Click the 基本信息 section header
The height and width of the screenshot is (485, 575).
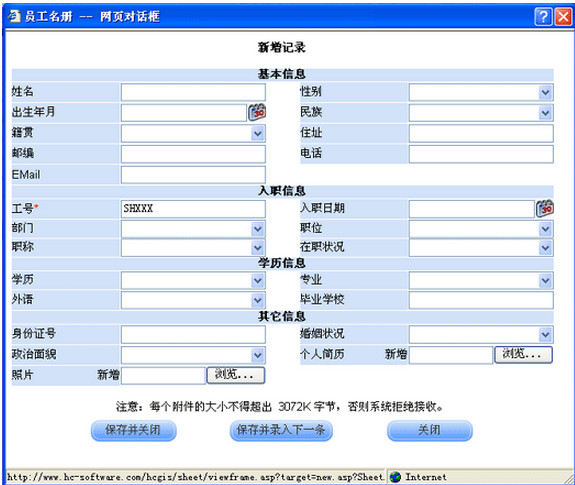[282, 74]
